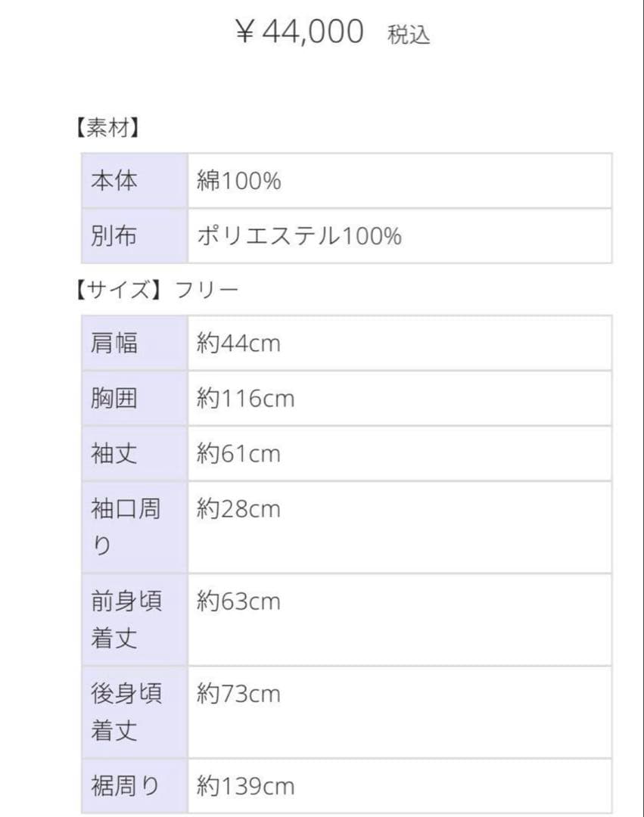Screen dimensions: 644x817
Task: Select the 約61cm sleeve length value
Action: (238, 454)
